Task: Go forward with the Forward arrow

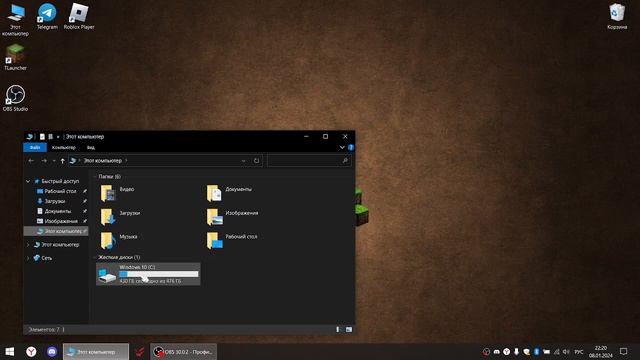Action: (44, 161)
